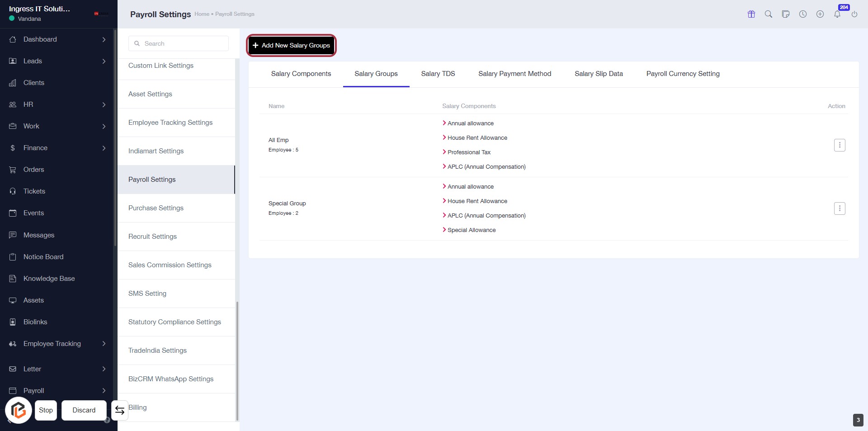The image size is (868, 431).
Task: Open notifications bell with 284 badge
Action: coord(837,14)
